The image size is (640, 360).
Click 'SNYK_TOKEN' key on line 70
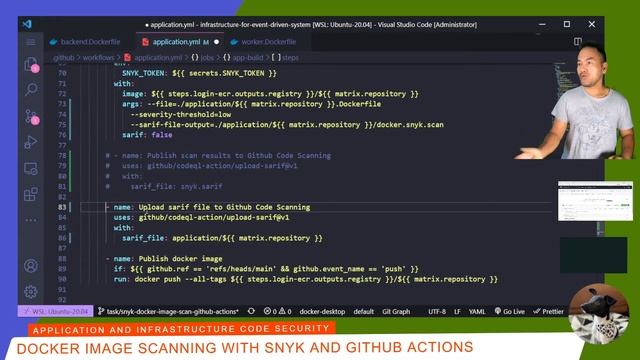(x=143, y=73)
